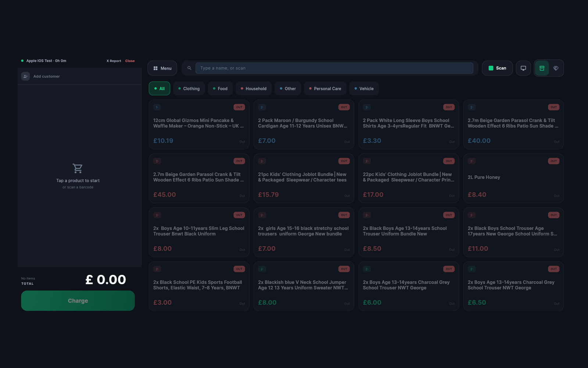
Task: Start barcode scanning with Scan button
Action: (x=497, y=68)
